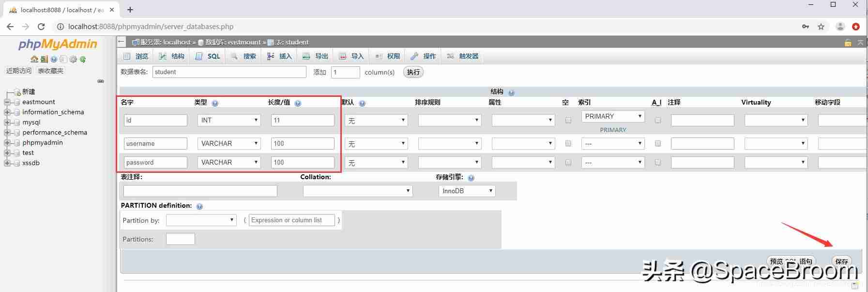Click the sidebar link/unlink chain icon

101,81
